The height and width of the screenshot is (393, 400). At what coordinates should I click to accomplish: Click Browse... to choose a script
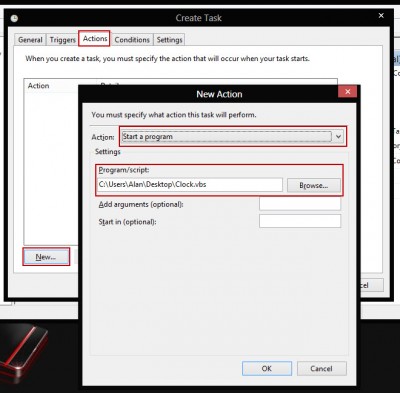click(x=314, y=185)
